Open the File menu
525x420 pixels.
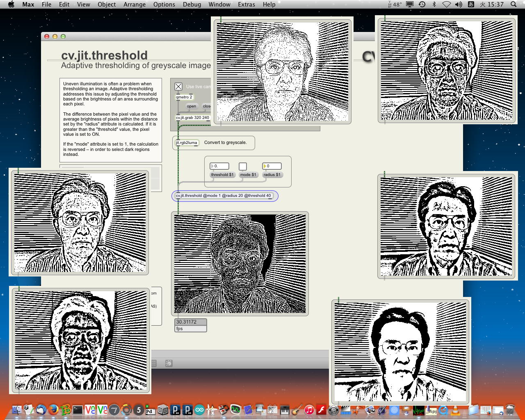tap(47, 4)
